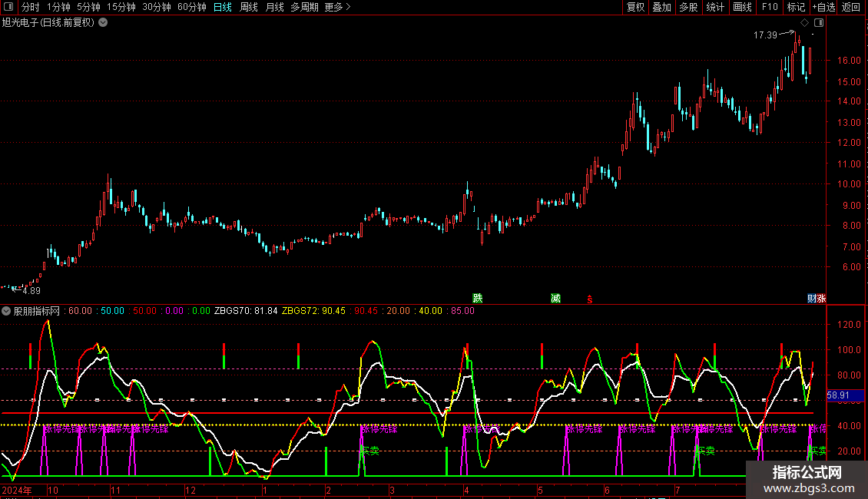This screenshot has height=499, width=868.
Task: Click the green 减 info marker
Action: [556, 299]
